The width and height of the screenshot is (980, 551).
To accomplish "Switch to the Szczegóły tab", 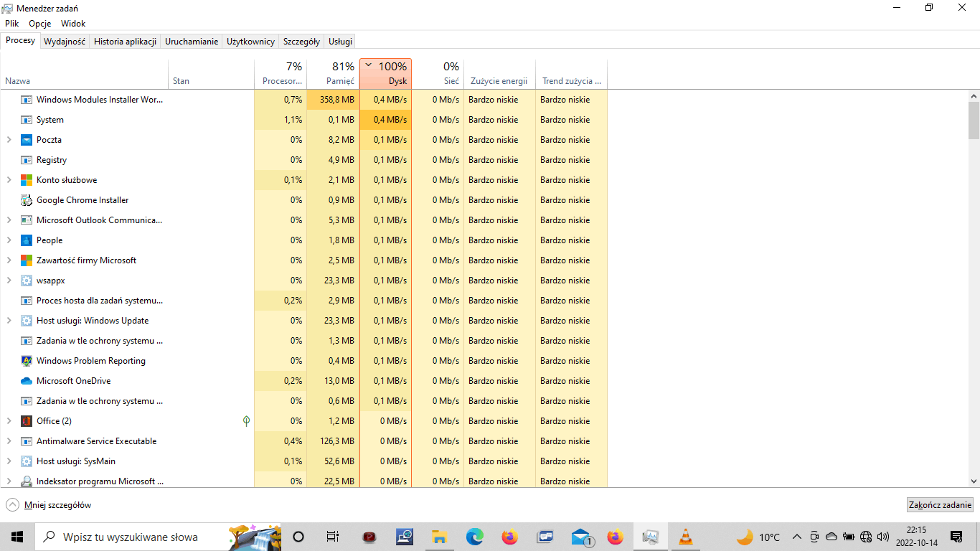I will pyautogui.click(x=301, y=42).
